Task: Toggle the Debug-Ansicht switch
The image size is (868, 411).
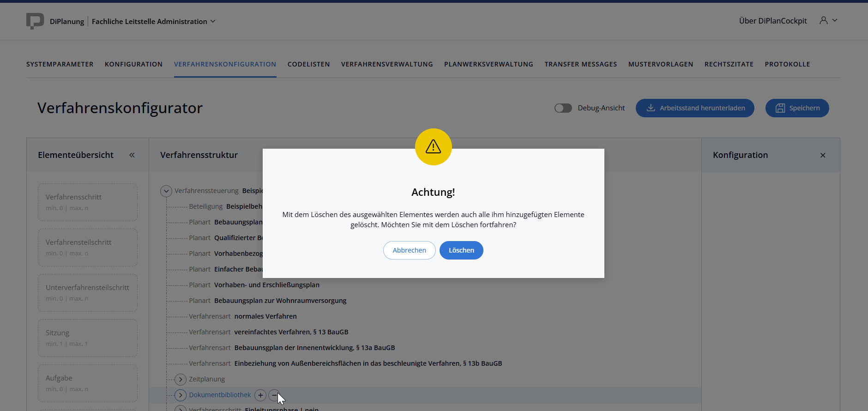Action: [x=563, y=108]
